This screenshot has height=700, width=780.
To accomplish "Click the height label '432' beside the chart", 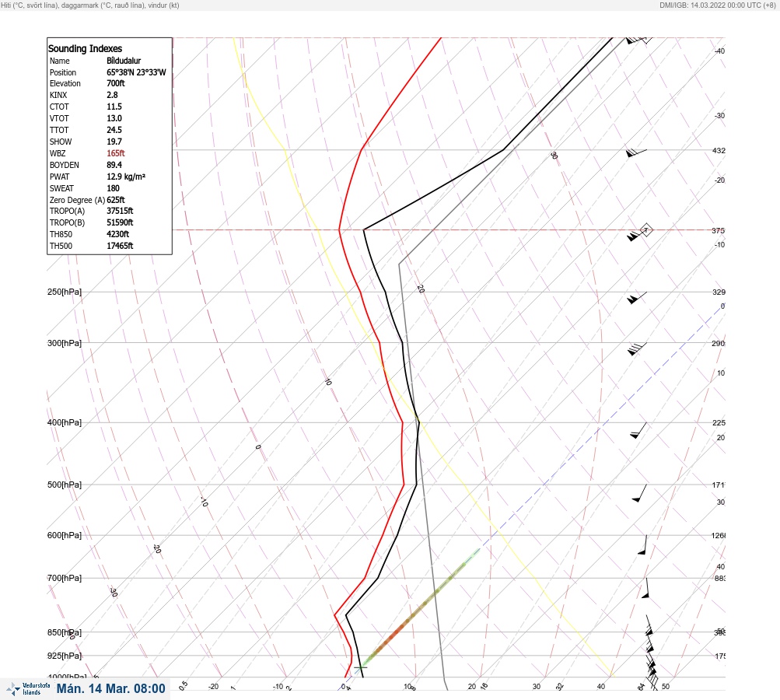I will pos(719,150).
